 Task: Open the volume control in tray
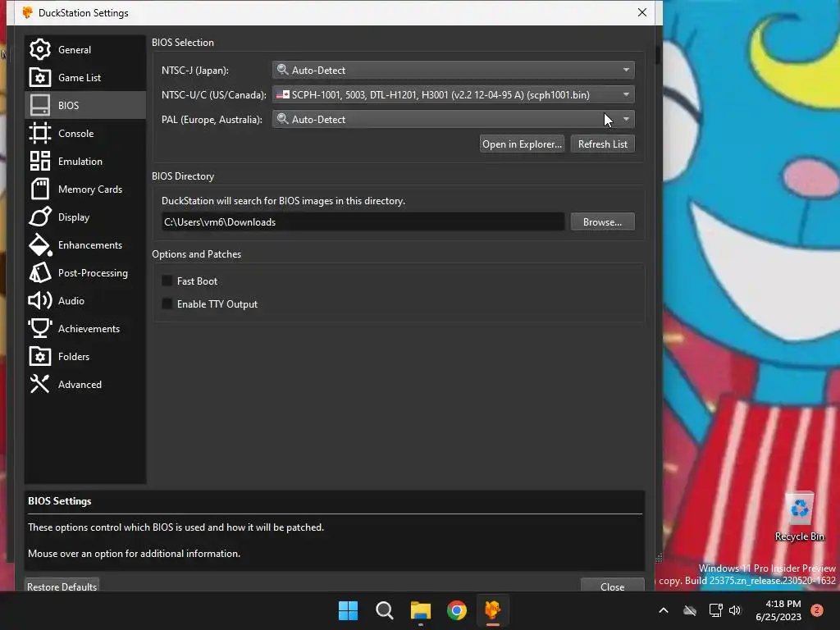735,610
